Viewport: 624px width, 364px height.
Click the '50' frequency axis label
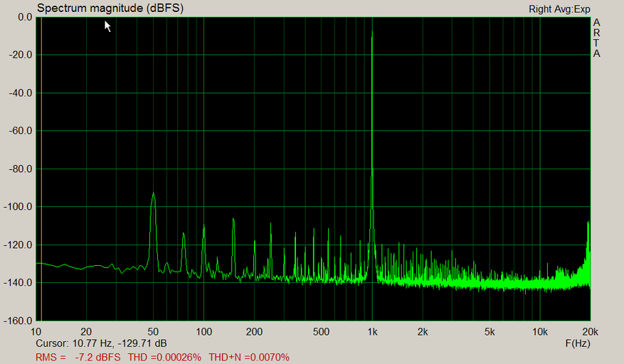pos(153,332)
